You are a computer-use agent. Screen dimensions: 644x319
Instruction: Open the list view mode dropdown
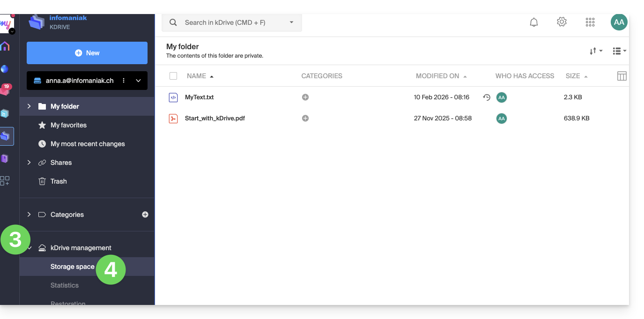pyautogui.click(x=619, y=51)
